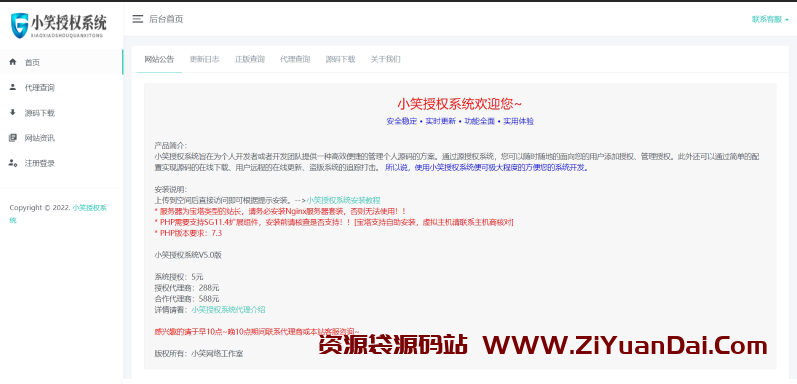This screenshot has width=797, height=384.
Task: Click the download arrow icon beside 源码下载
Action: coord(13,112)
